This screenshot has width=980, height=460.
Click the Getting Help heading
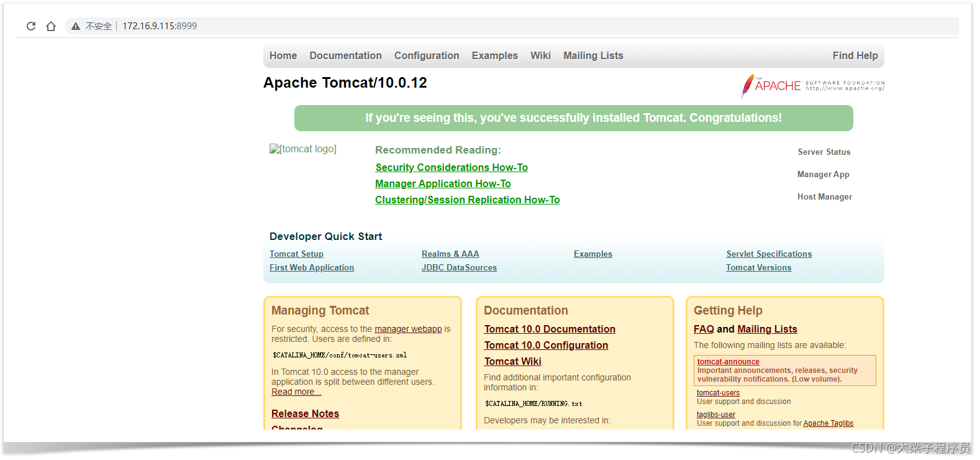pos(728,311)
